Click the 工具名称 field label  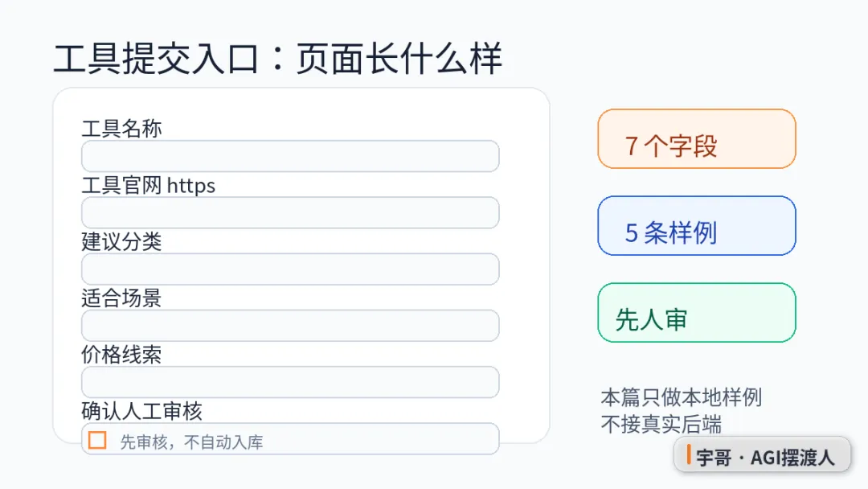click(x=122, y=129)
